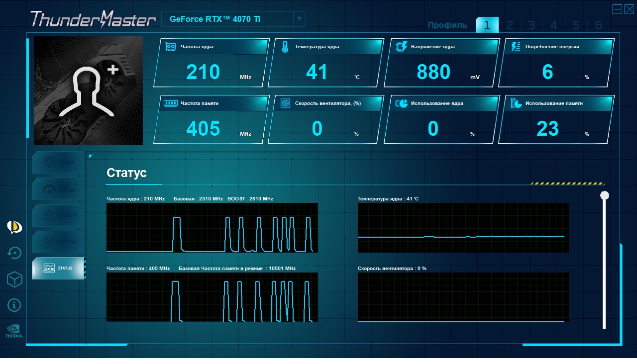Screen dimensions: 637x364
Task: Open the Over Clocker gauge section
Action: coord(58,189)
